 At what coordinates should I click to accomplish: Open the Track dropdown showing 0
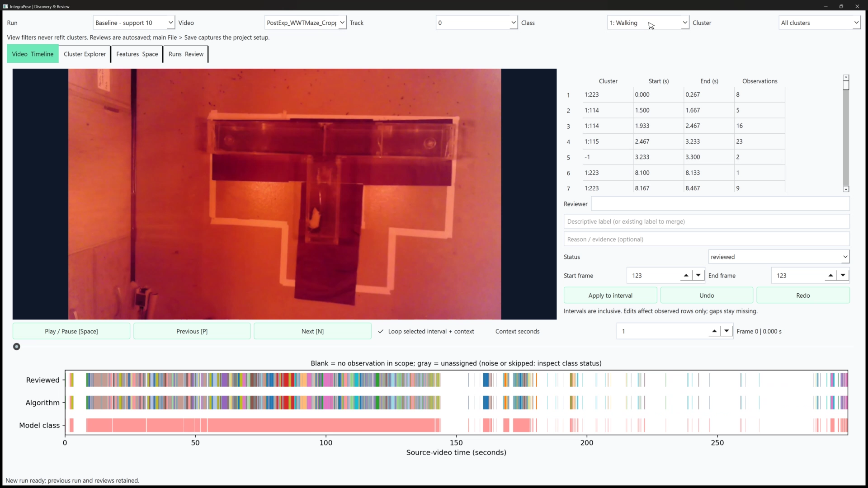pyautogui.click(x=476, y=23)
